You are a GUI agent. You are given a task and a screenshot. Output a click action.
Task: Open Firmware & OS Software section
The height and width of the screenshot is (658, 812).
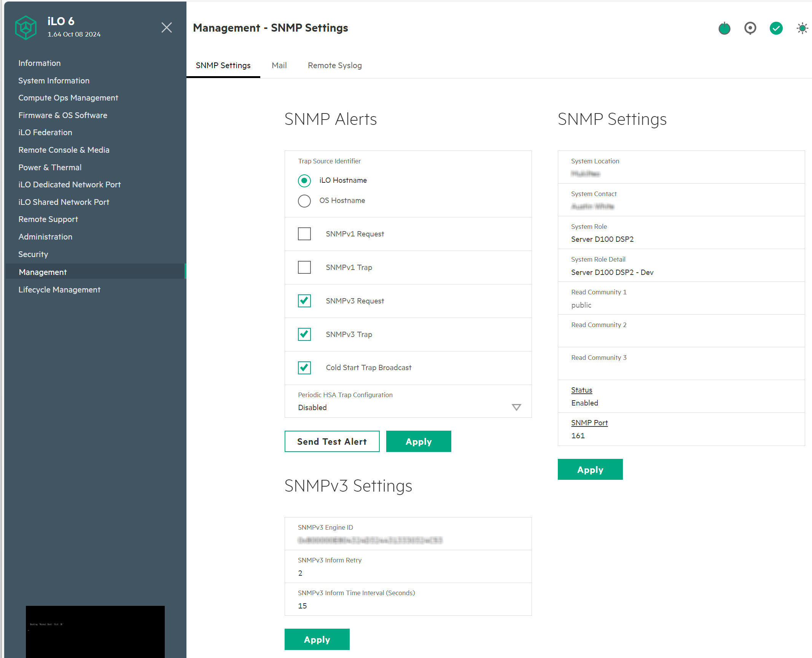click(63, 115)
